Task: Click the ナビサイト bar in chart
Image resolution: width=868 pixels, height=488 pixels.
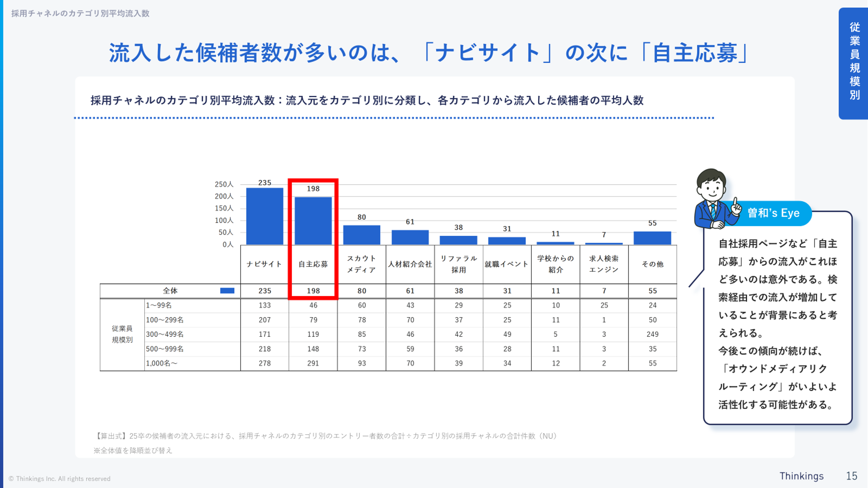Action: [264, 216]
